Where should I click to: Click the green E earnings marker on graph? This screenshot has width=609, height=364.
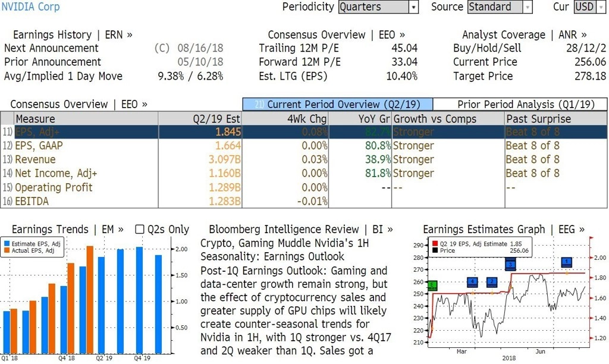tap(432, 285)
